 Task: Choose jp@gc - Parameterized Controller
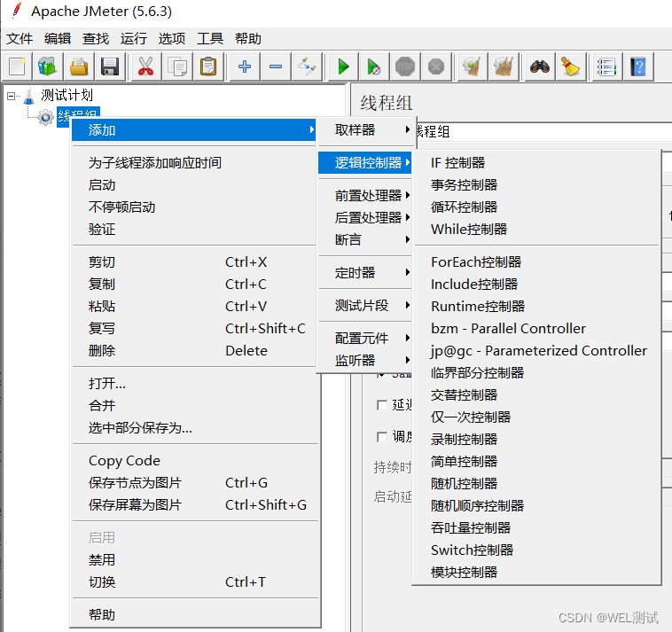536,350
